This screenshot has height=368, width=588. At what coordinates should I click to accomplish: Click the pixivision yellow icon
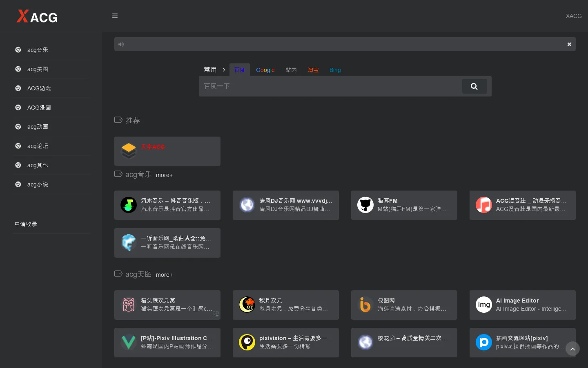[x=247, y=342]
